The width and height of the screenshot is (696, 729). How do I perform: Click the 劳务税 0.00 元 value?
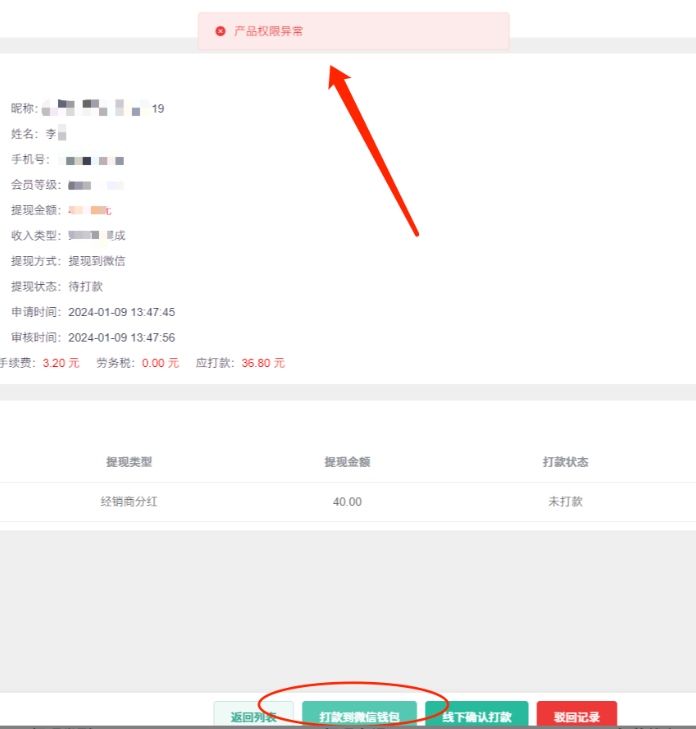click(x=160, y=363)
